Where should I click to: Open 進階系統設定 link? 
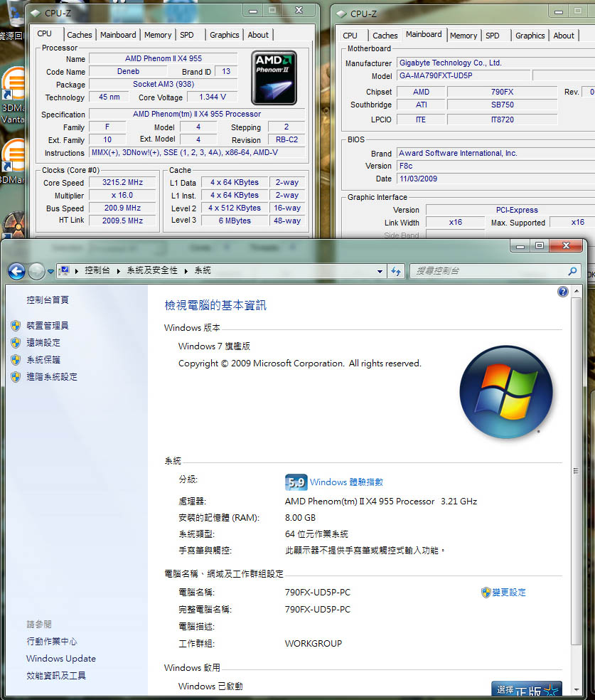(52, 377)
